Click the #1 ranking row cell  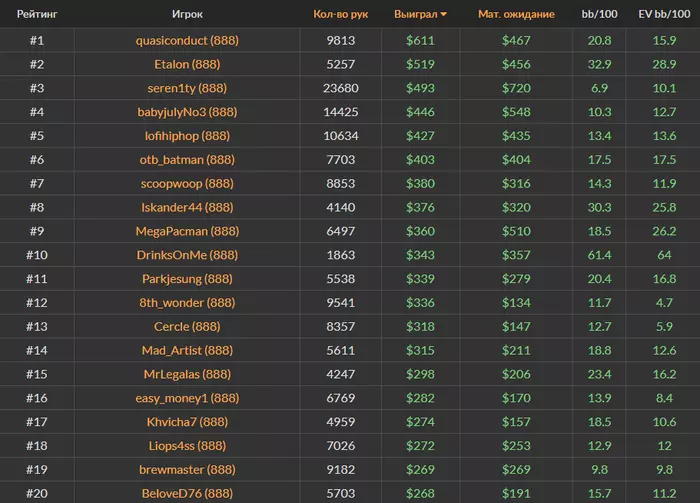(x=36, y=41)
